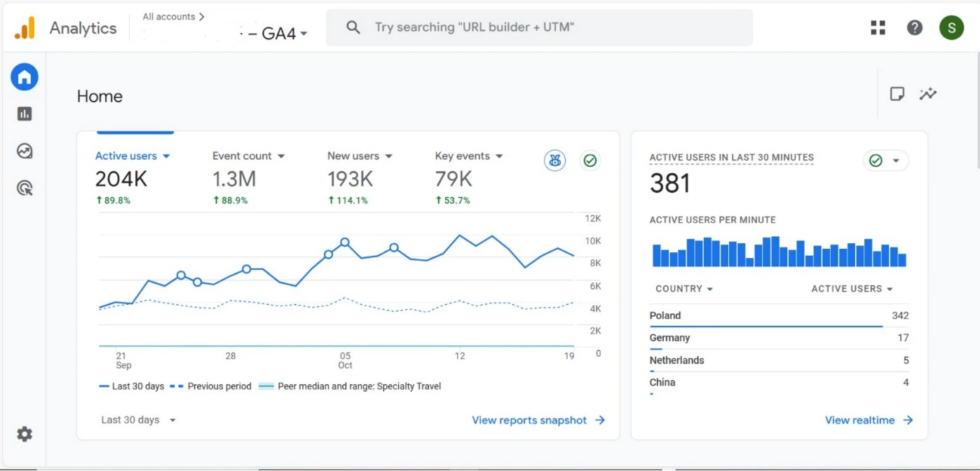Open the Insights sparkline icon

coord(928,94)
